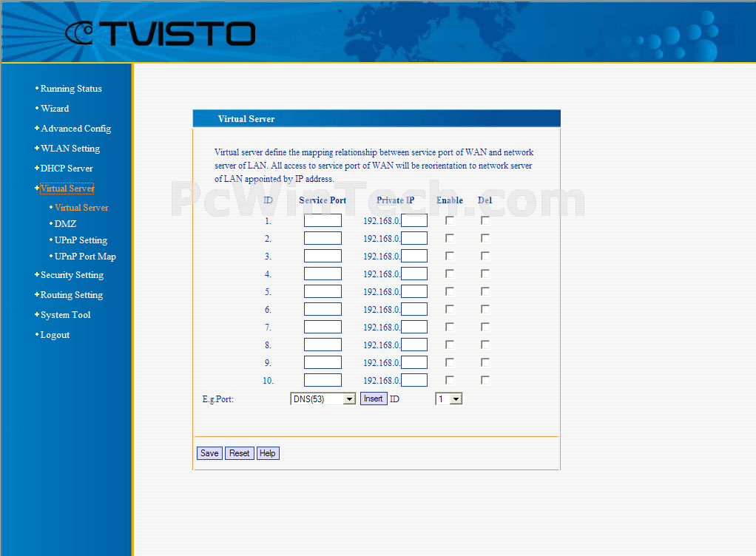Focus the Service Port field for row 10
Viewport: 756px width, 556px height.
tap(323, 380)
